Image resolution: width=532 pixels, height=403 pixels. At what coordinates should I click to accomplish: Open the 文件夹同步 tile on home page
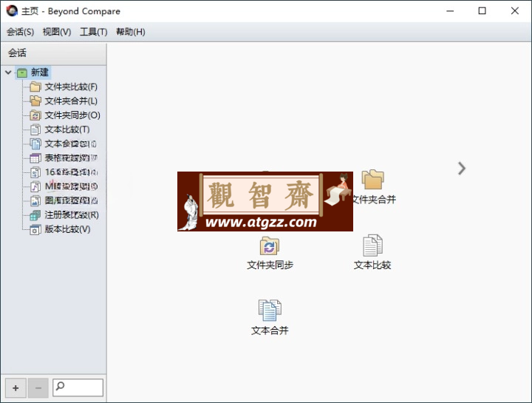pyautogui.click(x=270, y=253)
